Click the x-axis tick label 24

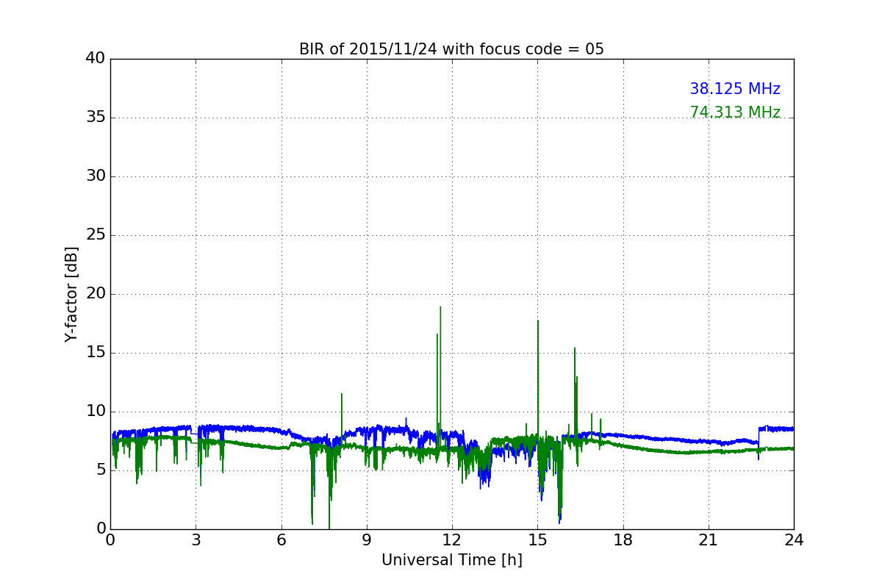794,540
